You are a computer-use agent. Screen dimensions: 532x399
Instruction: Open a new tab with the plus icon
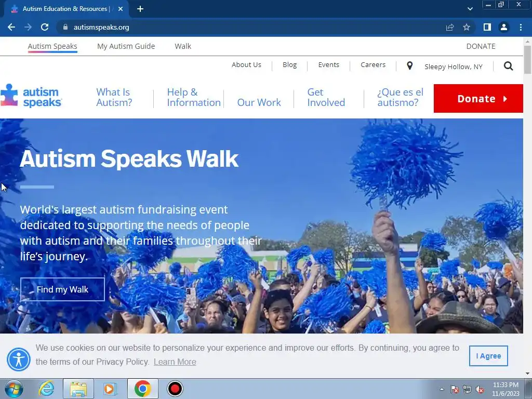(x=140, y=9)
